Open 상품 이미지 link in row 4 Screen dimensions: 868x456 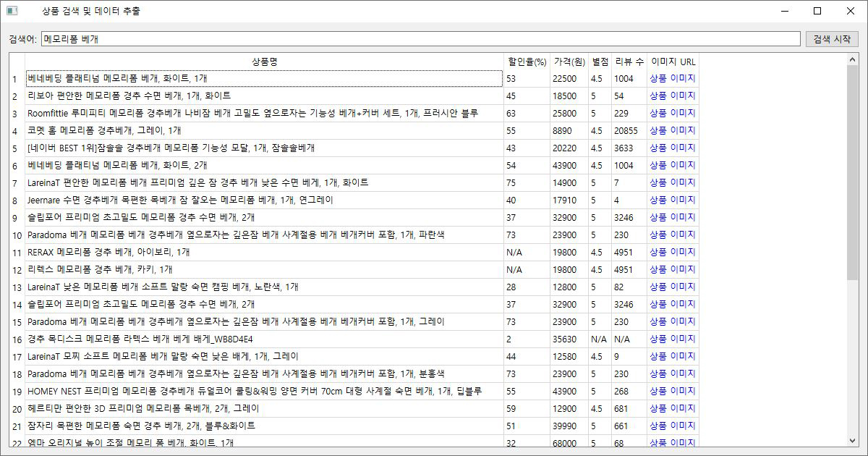(x=672, y=130)
